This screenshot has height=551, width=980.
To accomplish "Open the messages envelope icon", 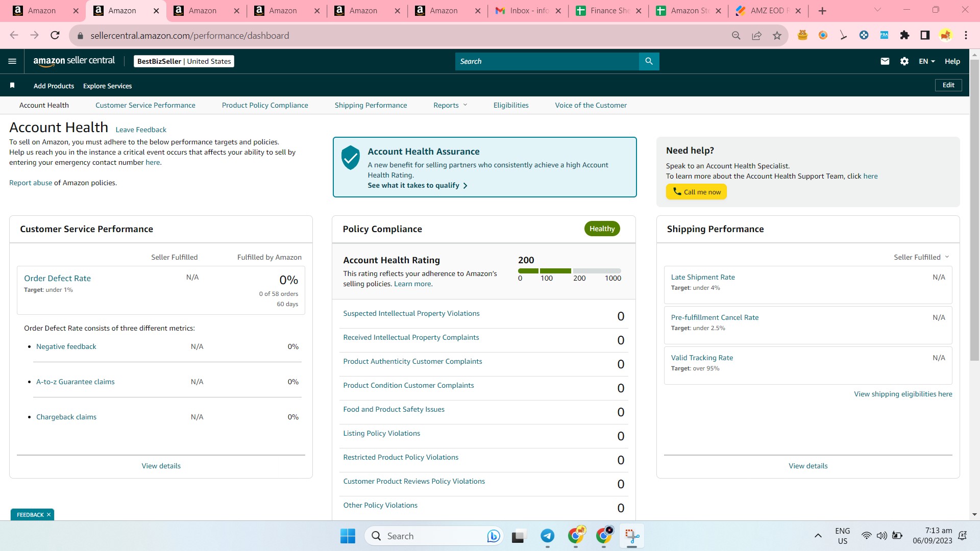I will point(885,61).
